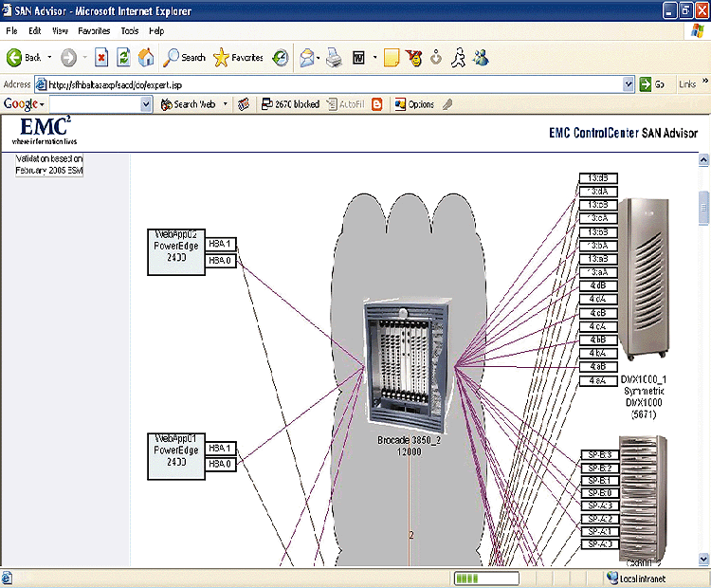Click the AutoFill button
This screenshot has height=588, width=711.
pos(346,104)
